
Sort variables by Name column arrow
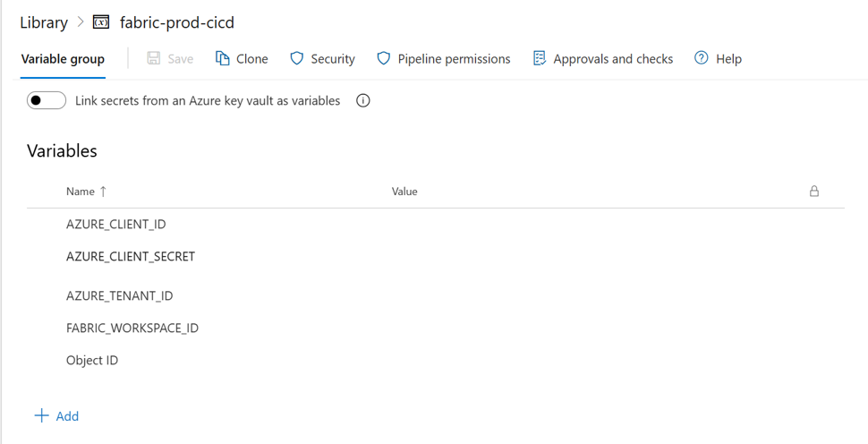(103, 192)
